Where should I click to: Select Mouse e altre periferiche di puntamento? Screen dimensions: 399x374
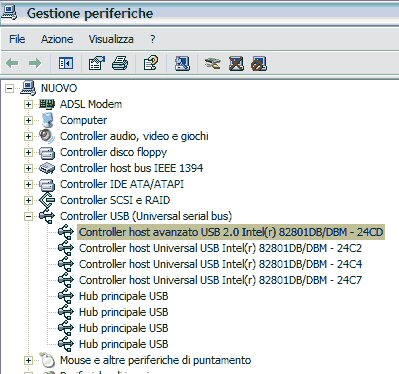click(x=156, y=360)
